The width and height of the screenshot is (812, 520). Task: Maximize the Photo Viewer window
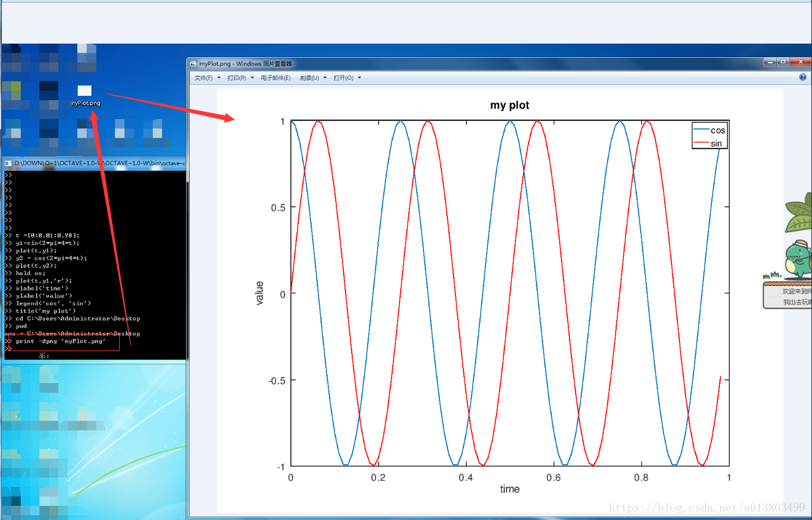783,61
